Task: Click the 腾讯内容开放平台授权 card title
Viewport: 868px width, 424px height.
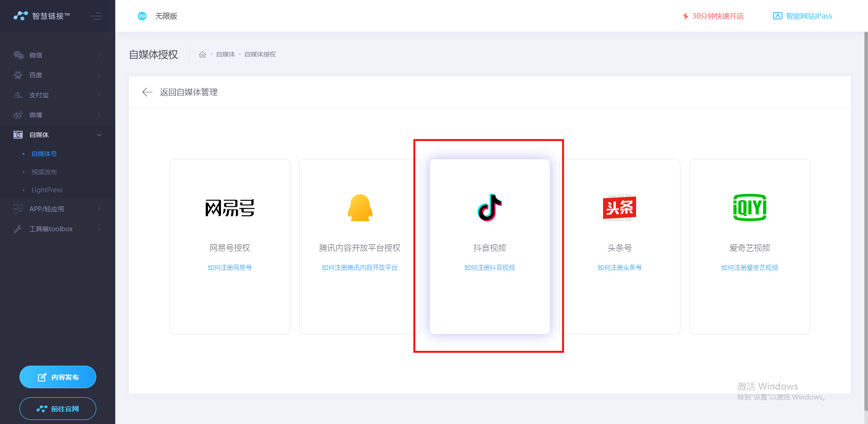Action: [360, 248]
